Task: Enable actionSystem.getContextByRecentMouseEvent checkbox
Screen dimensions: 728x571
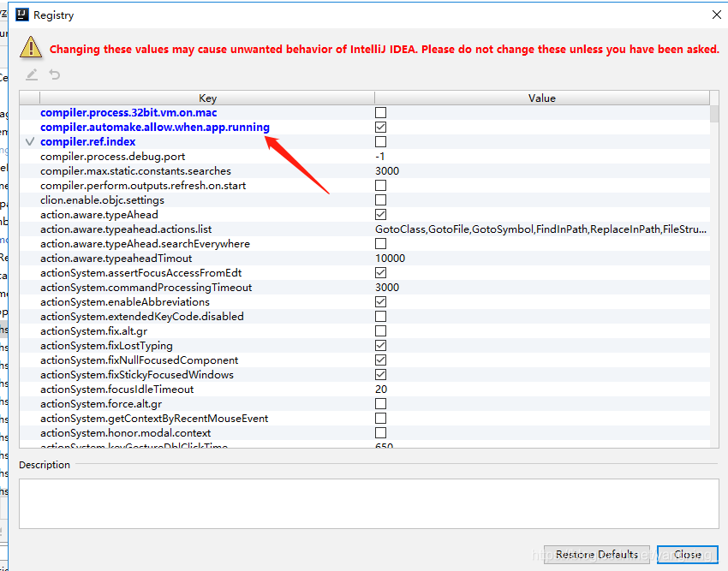Action: tap(381, 419)
